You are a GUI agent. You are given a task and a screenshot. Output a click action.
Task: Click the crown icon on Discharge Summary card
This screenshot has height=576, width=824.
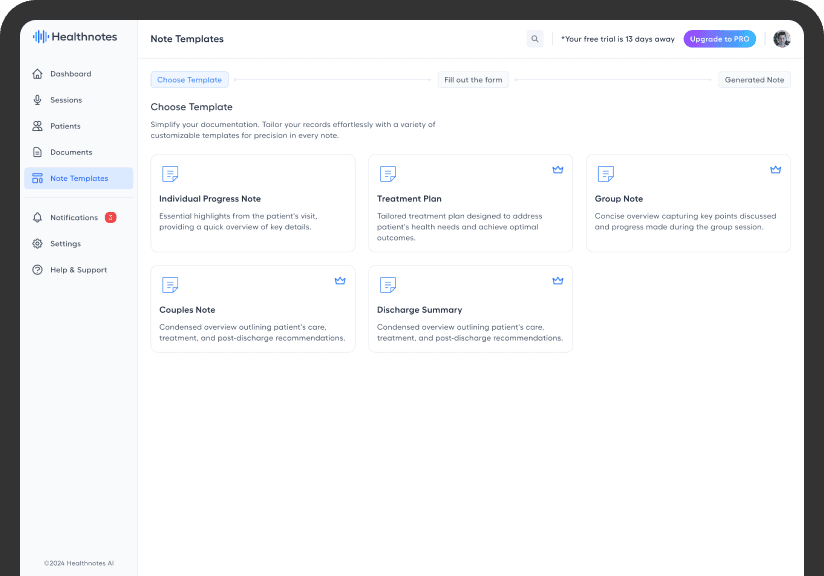tap(558, 281)
